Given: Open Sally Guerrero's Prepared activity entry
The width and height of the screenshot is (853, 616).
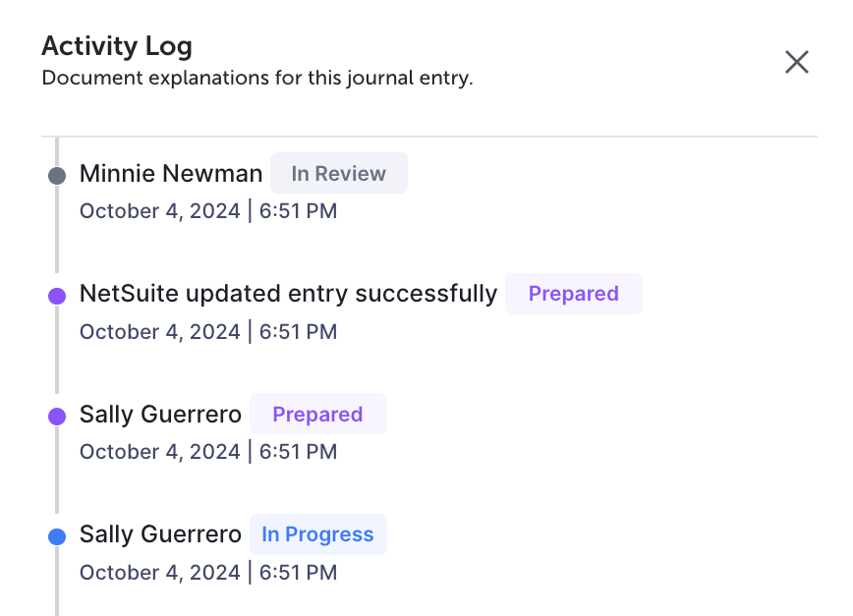Looking at the screenshot, I should 160,414.
